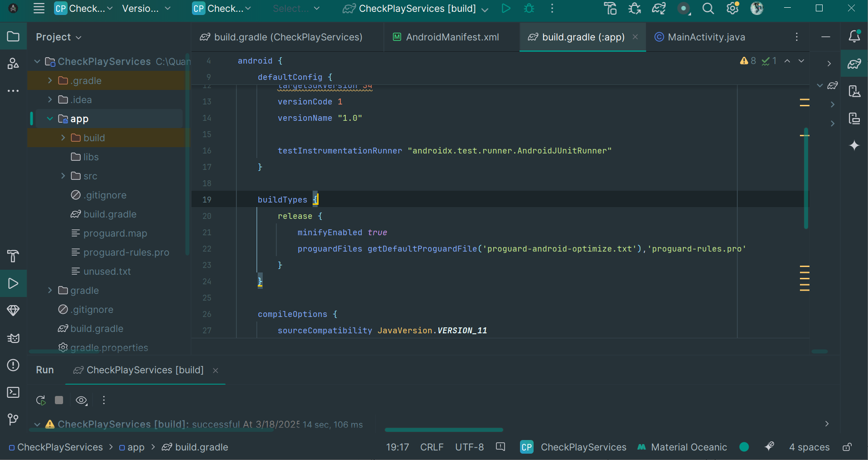Open the Project view dropdown
Screen dimensions: 868x460
59,37
